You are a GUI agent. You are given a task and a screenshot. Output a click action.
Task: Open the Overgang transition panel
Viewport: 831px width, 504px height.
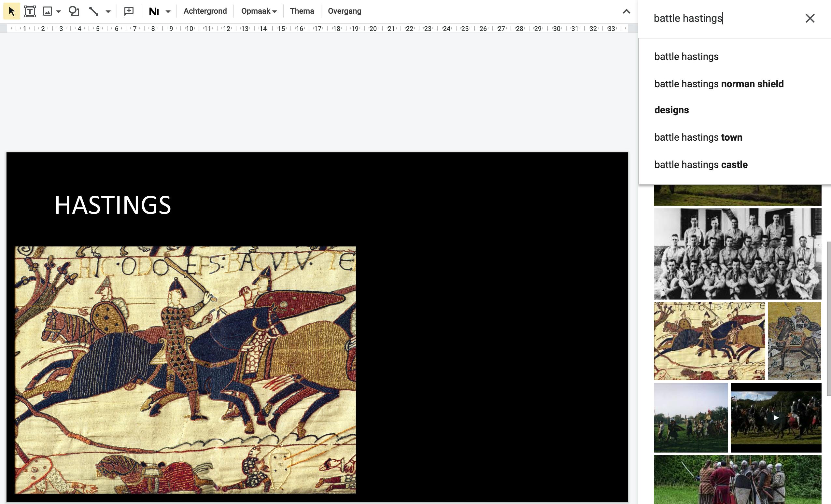[344, 11]
